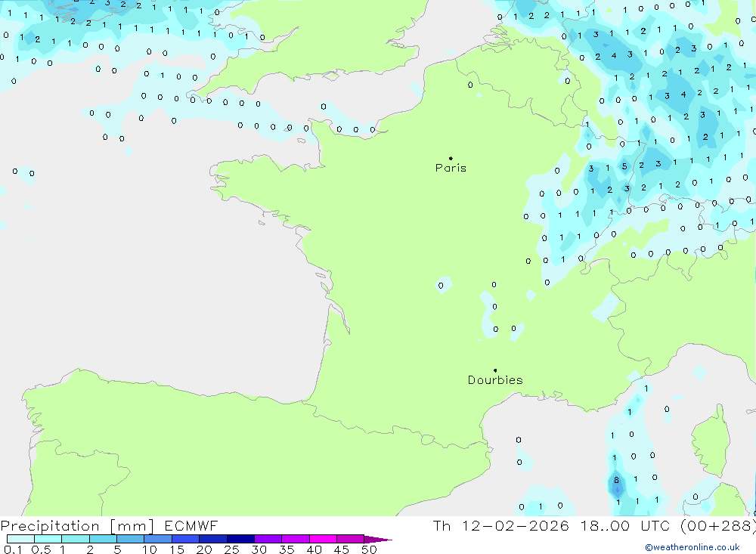Viewport: 756px width, 554px height.
Task: Click the 18..00 UTC time label
Action: (x=624, y=525)
